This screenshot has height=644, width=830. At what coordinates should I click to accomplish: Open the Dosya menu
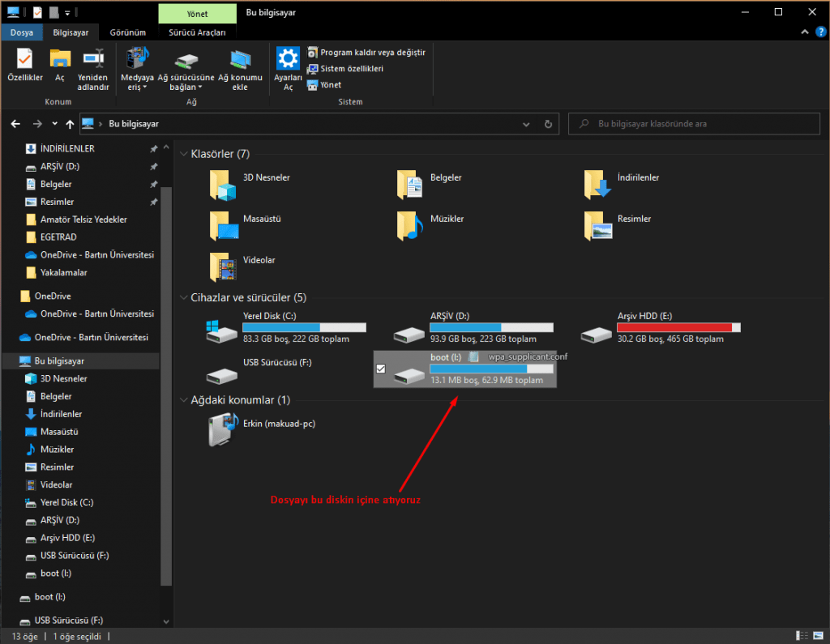tap(22, 32)
